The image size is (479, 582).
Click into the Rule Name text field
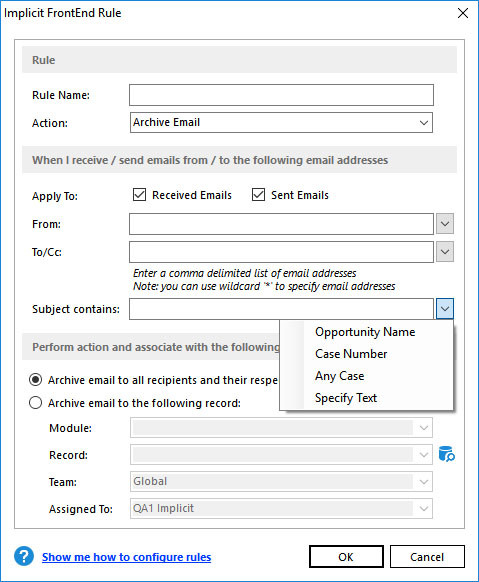(281, 95)
